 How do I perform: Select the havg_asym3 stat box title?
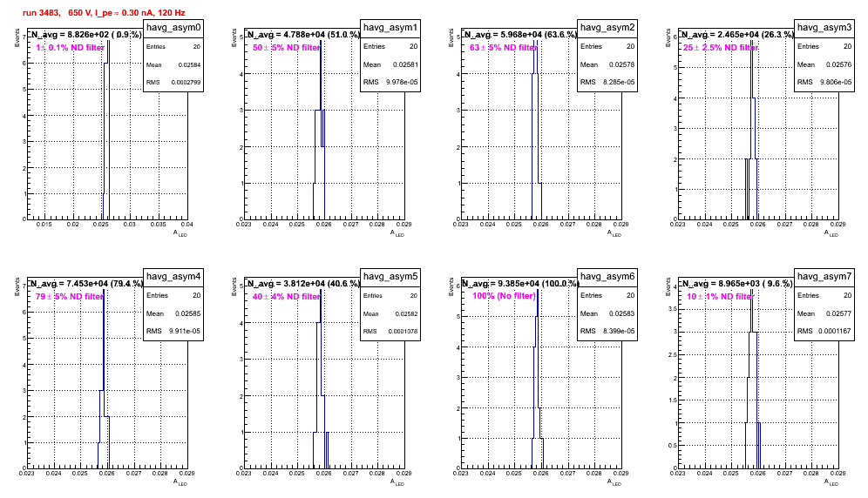[x=824, y=27]
